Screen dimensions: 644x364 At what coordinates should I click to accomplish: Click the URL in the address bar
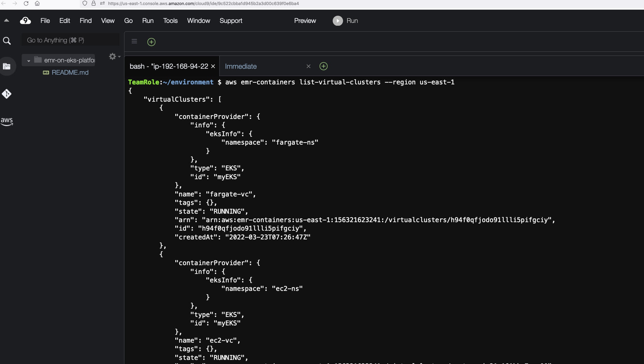[204, 3]
